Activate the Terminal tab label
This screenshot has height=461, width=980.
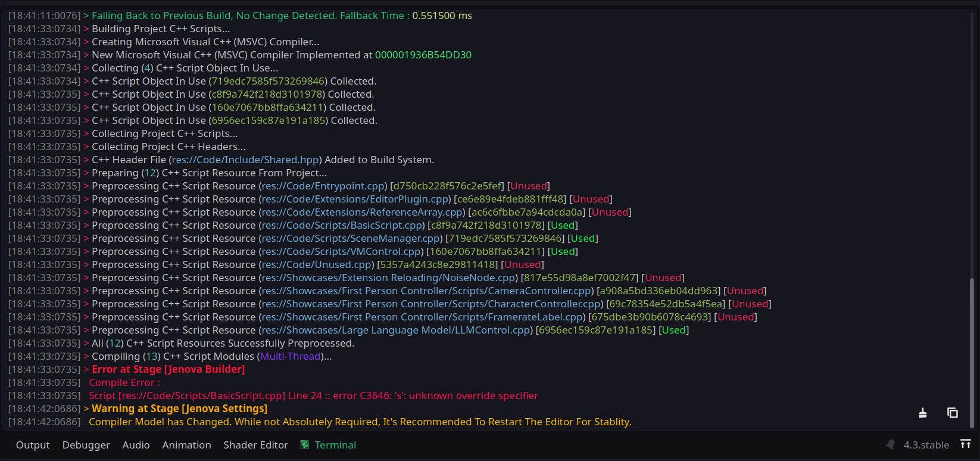(x=336, y=445)
